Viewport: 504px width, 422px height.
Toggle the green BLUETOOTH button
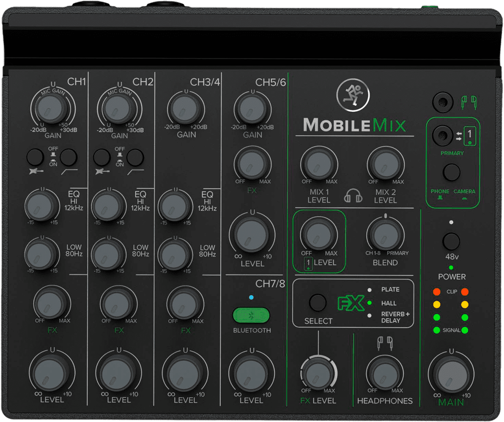click(x=251, y=316)
